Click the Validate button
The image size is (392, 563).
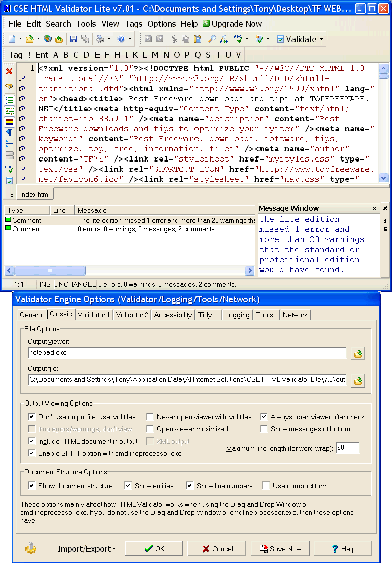(x=296, y=39)
